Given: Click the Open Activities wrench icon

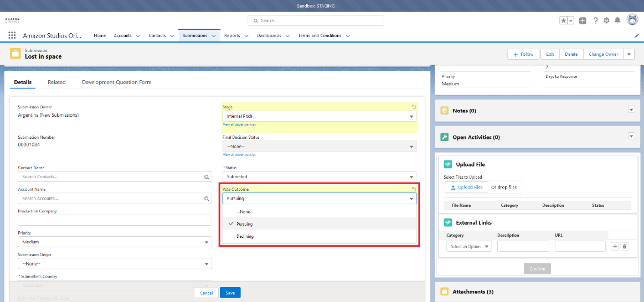Looking at the screenshot, I should tap(445, 137).
